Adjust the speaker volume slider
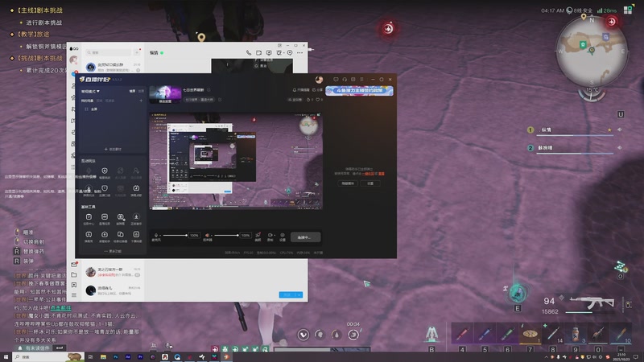The height and width of the screenshot is (362, 644). 226,235
